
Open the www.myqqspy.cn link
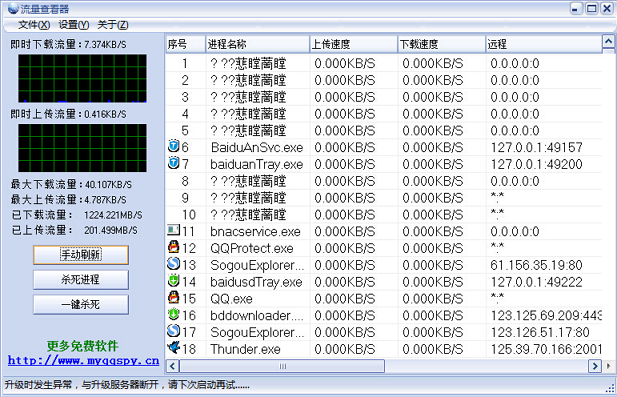[83, 360]
